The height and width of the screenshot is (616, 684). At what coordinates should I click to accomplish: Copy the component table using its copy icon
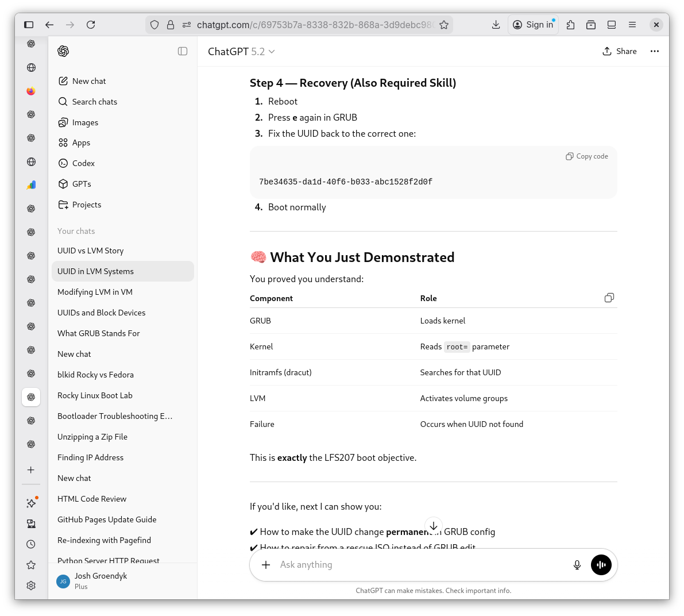[609, 298]
